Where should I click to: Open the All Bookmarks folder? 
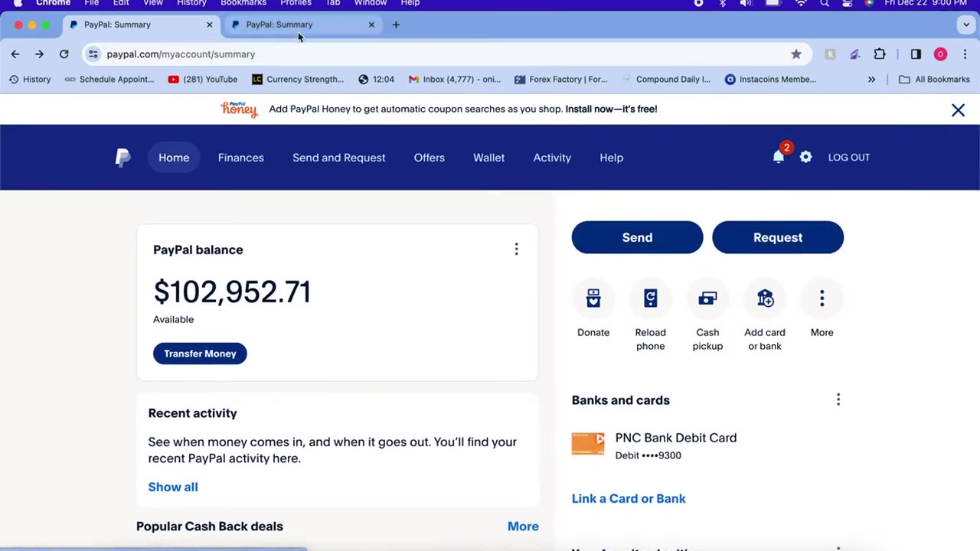pyautogui.click(x=934, y=80)
